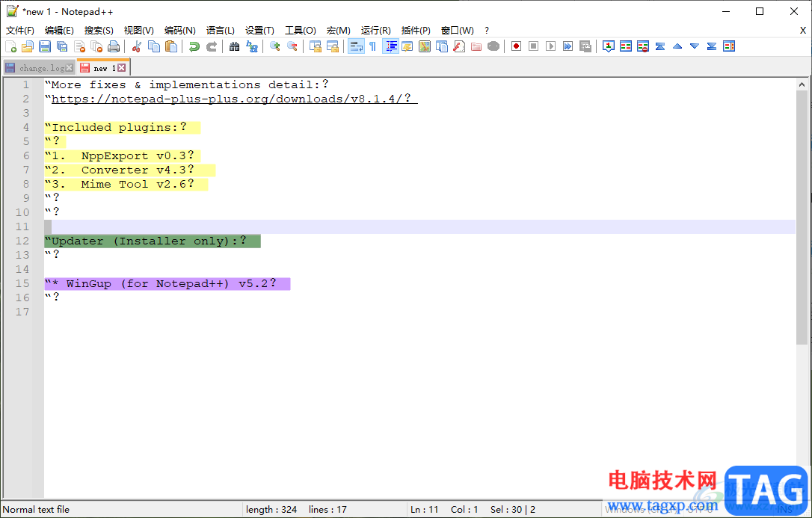Switch to the change.log tab

point(41,68)
